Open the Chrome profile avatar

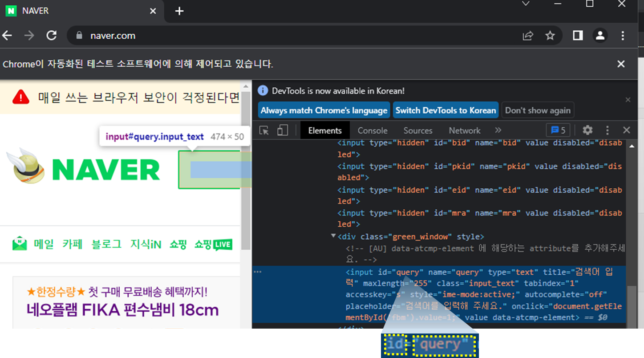click(600, 36)
